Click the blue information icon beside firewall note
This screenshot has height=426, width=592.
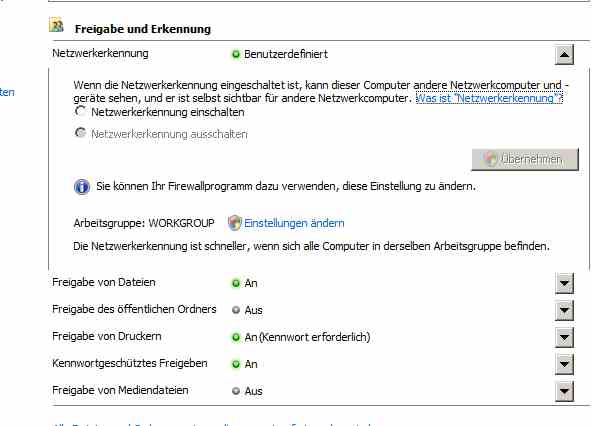coord(82,187)
